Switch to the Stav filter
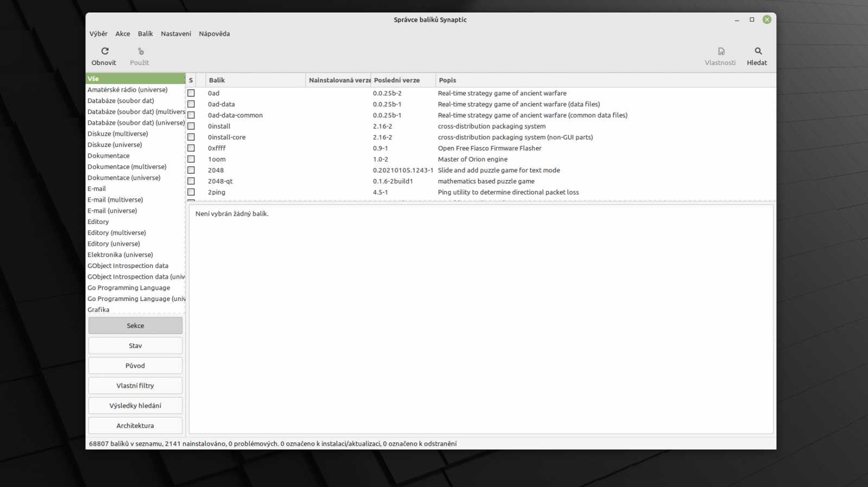The width and height of the screenshot is (868, 487). pyautogui.click(x=135, y=345)
